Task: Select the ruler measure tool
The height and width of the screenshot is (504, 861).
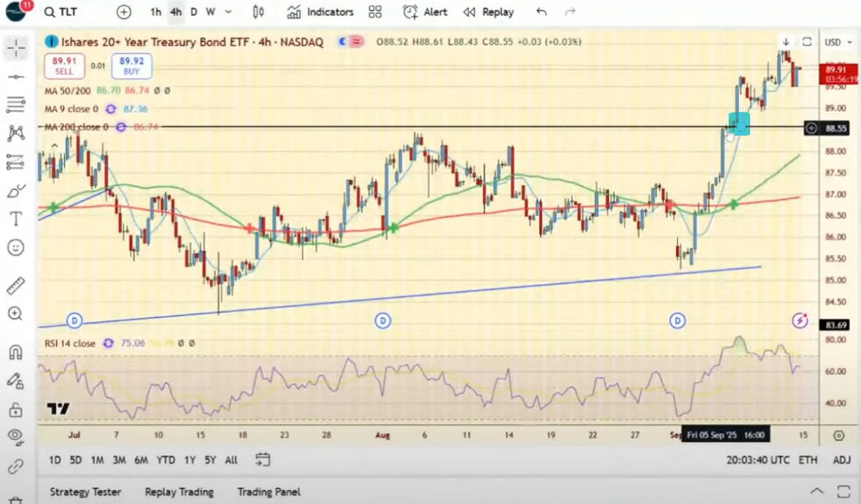Action: pyautogui.click(x=16, y=285)
